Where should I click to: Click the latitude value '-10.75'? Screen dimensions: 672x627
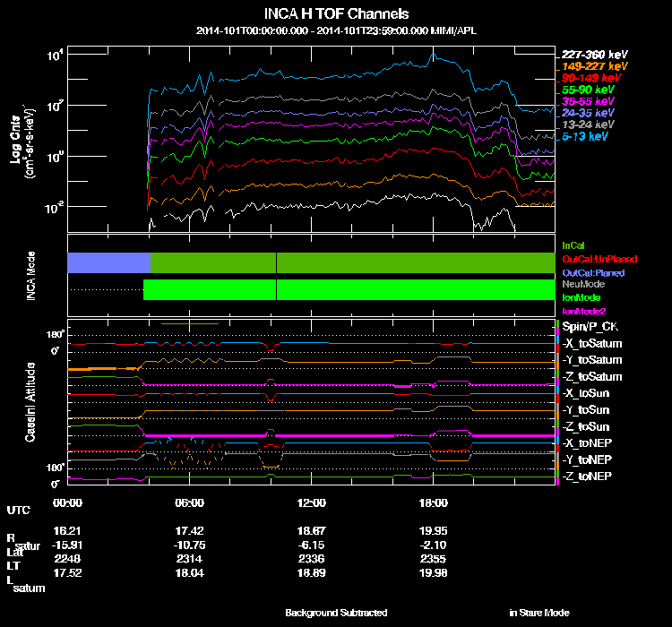coord(189,545)
